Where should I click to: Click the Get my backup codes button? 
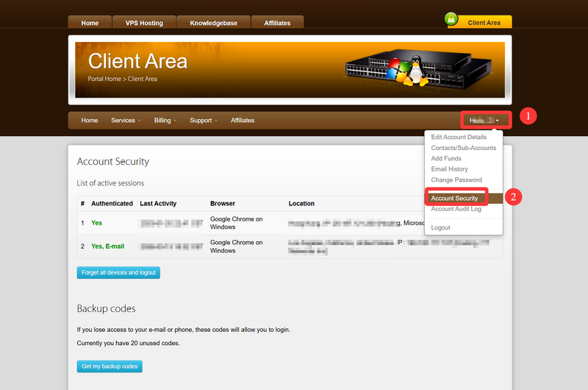tap(109, 366)
